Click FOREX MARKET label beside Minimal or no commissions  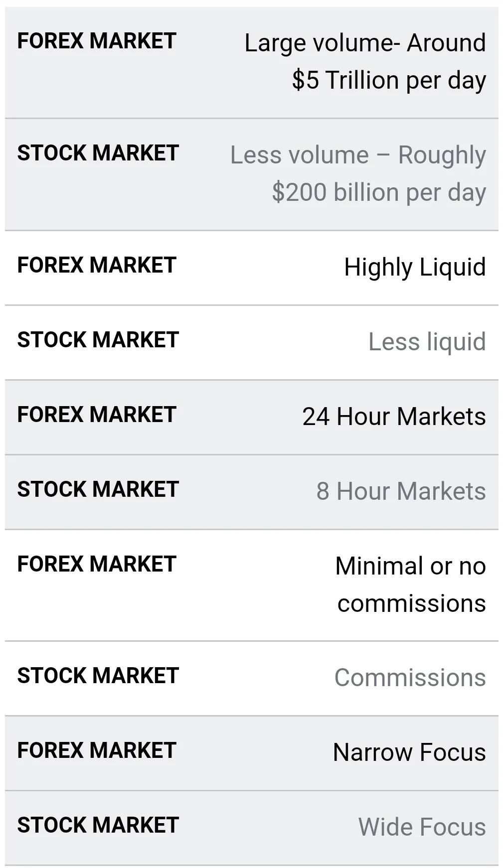[97, 564]
